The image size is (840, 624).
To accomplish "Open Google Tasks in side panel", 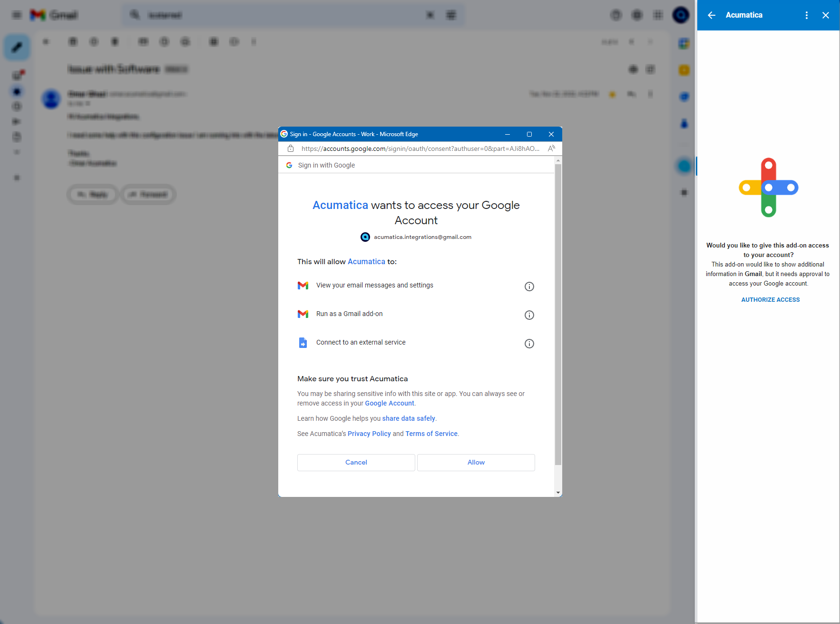I will point(684,97).
